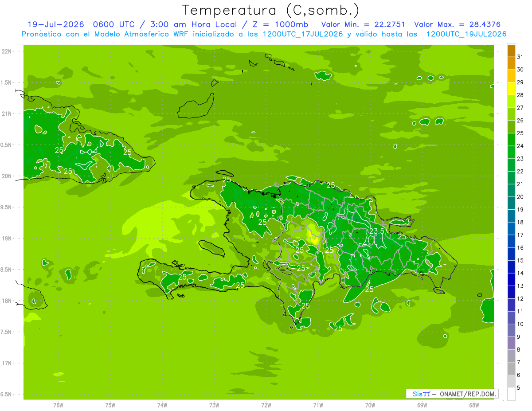This screenshot has height=411, width=532.
Task: Click the yellow hot spot in central Hispaniola
Action: pos(313,238)
